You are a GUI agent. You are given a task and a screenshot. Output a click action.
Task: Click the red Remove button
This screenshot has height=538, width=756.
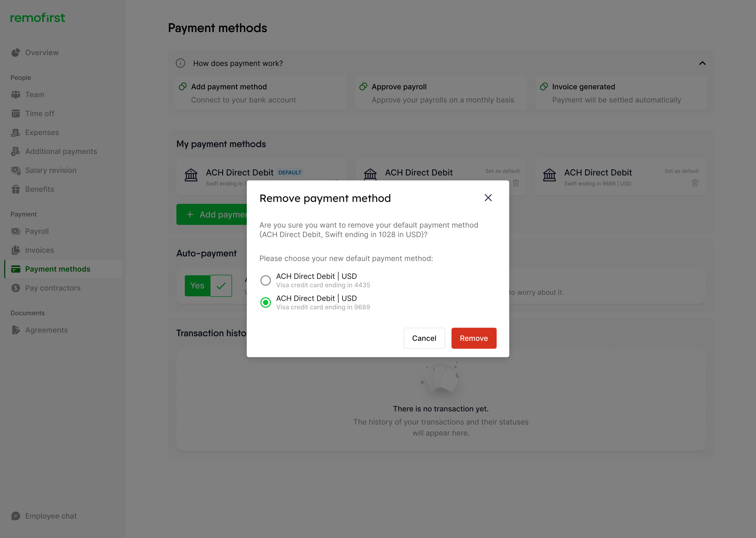474,338
